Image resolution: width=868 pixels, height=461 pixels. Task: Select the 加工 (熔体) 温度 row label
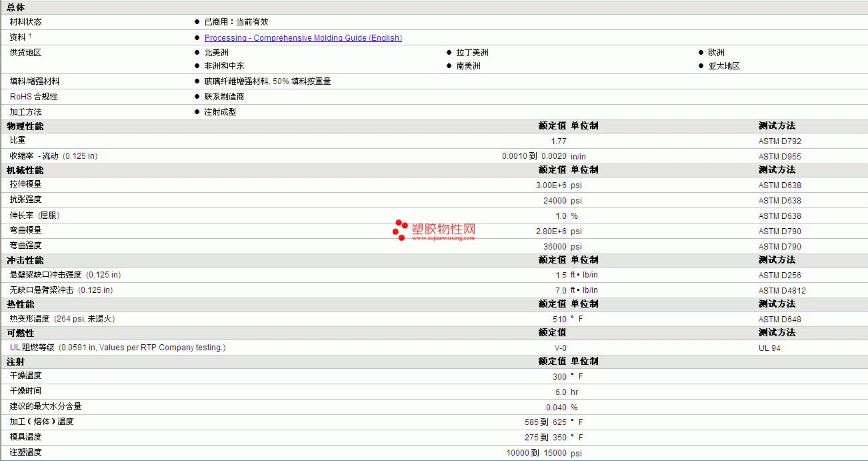(x=42, y=422)
